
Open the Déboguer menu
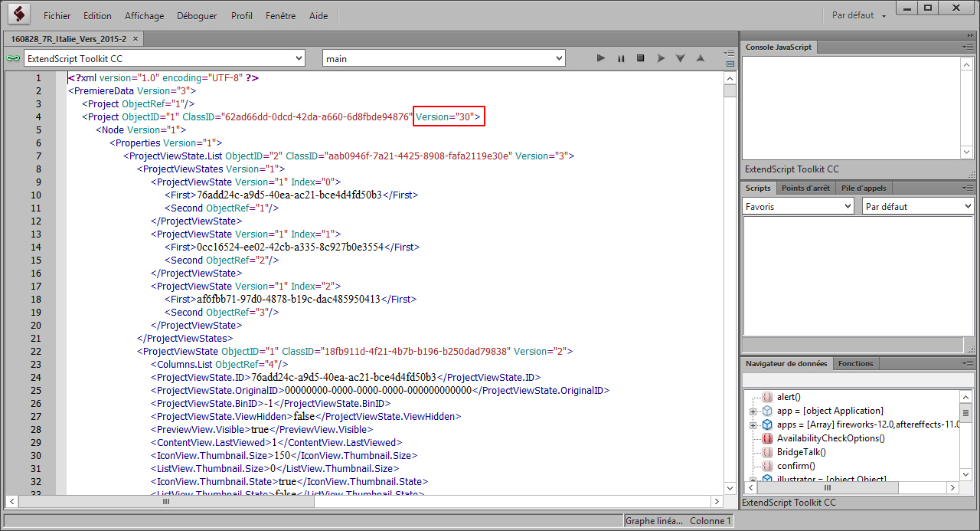197,15
